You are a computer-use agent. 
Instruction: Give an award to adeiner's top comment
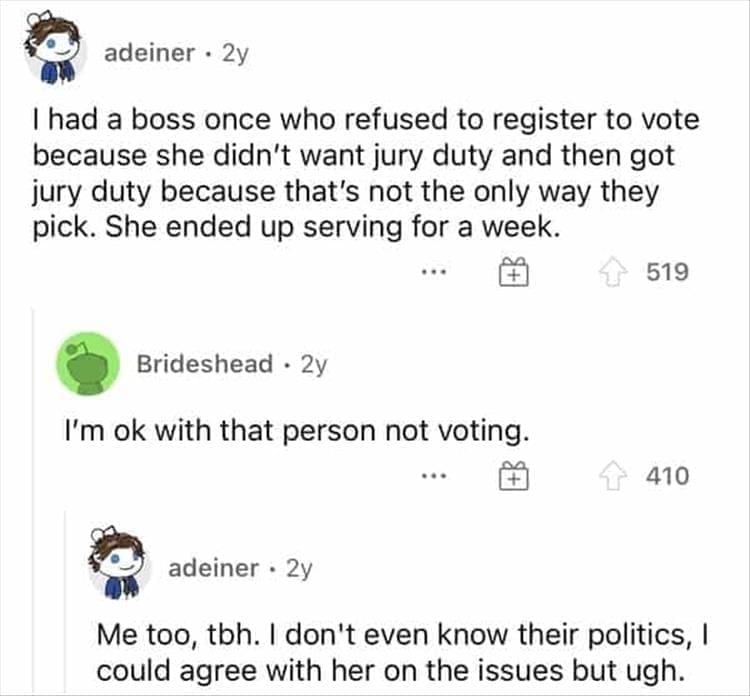click(511, 271)
